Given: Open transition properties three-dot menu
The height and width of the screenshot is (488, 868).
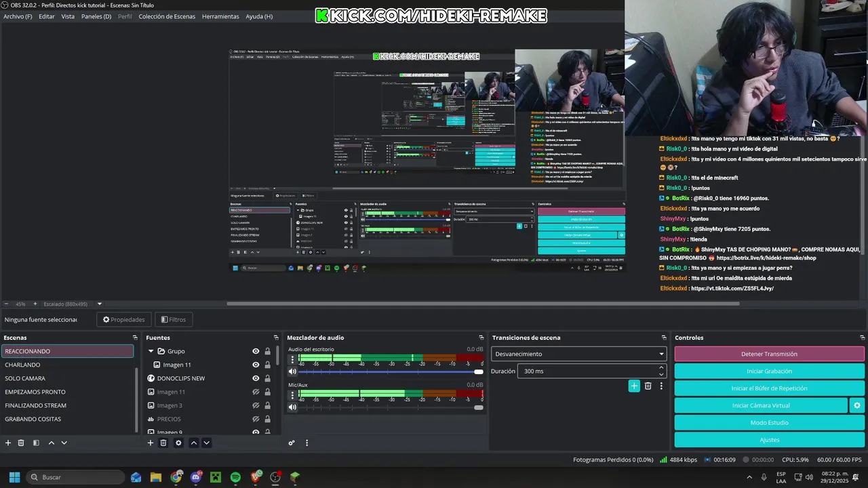Looking at the screenshot, I should tap(661, 386).
